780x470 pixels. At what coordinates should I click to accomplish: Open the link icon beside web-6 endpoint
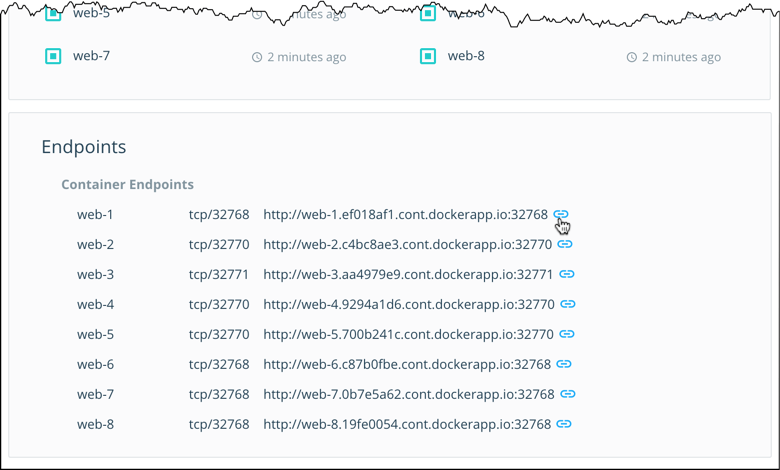coord(563,364)
